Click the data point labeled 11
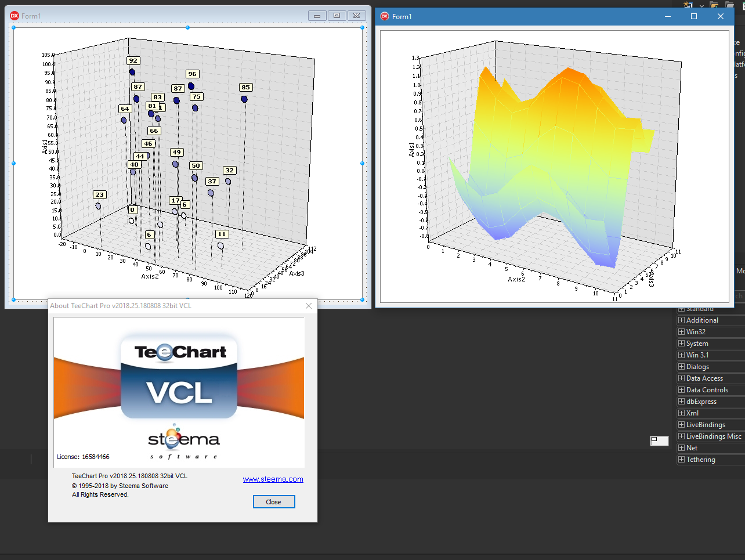This screenshot has height=560, width=745. [x=220, y=246]
